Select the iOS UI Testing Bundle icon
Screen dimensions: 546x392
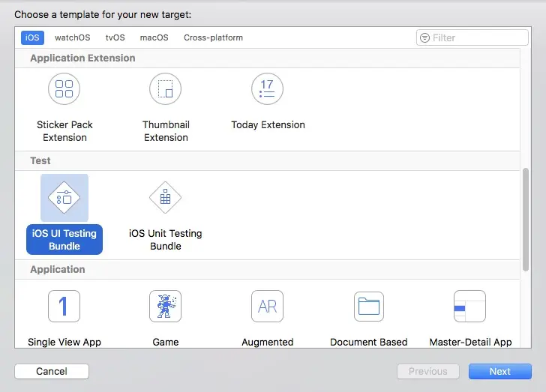(x=64, y=197)
